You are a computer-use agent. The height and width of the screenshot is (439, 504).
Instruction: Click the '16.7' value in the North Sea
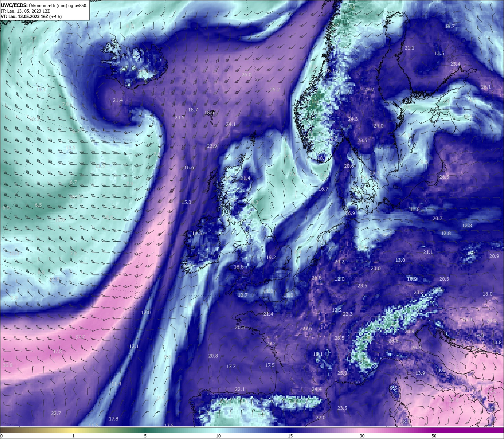point(323,189)
